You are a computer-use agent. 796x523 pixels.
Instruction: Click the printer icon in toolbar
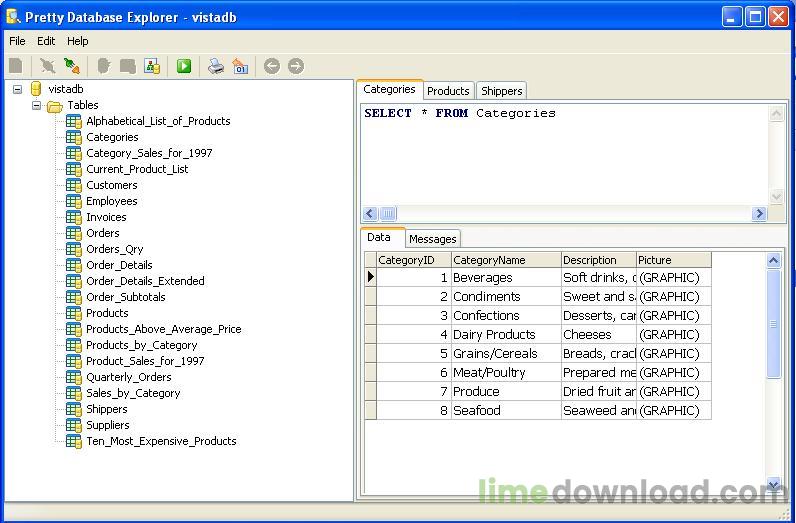pyautogui.click(x=215, y=66)
